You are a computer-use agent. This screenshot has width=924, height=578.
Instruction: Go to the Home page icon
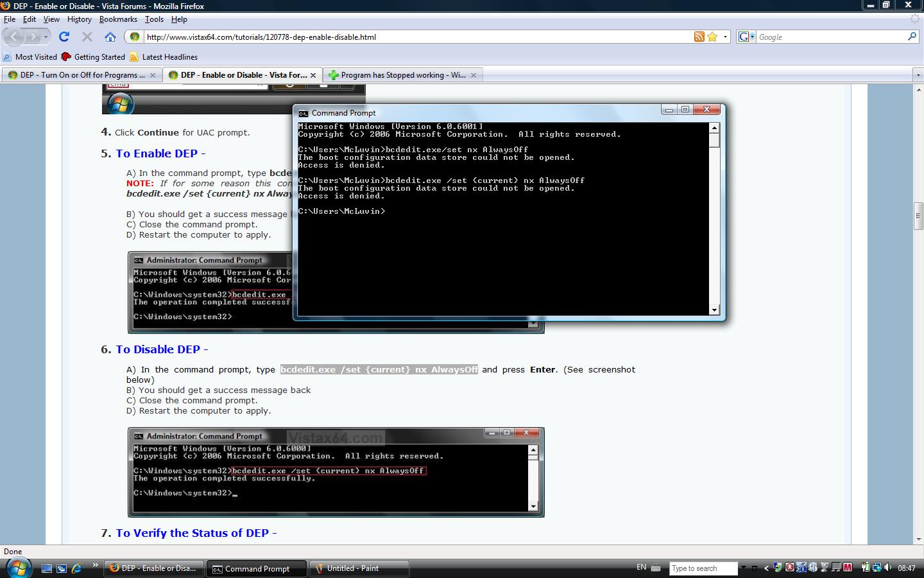pos(110,37)
